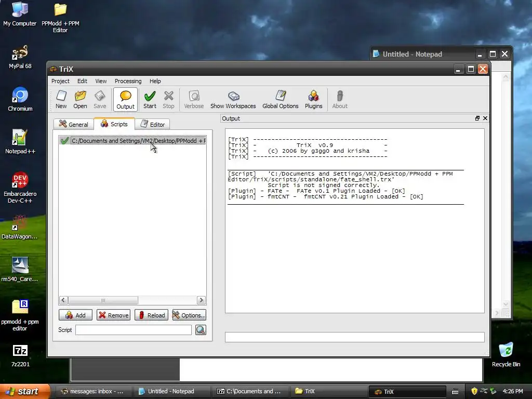Image resolution: width=532 pixels, height=399 pixels.
Task: Open the Plugins toolbar item
Action: 313,99
